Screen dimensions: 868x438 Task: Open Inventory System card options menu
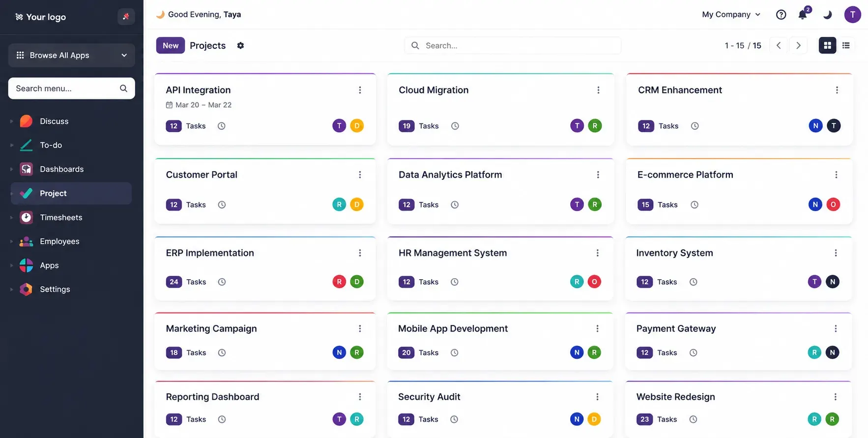coord(836,253)
